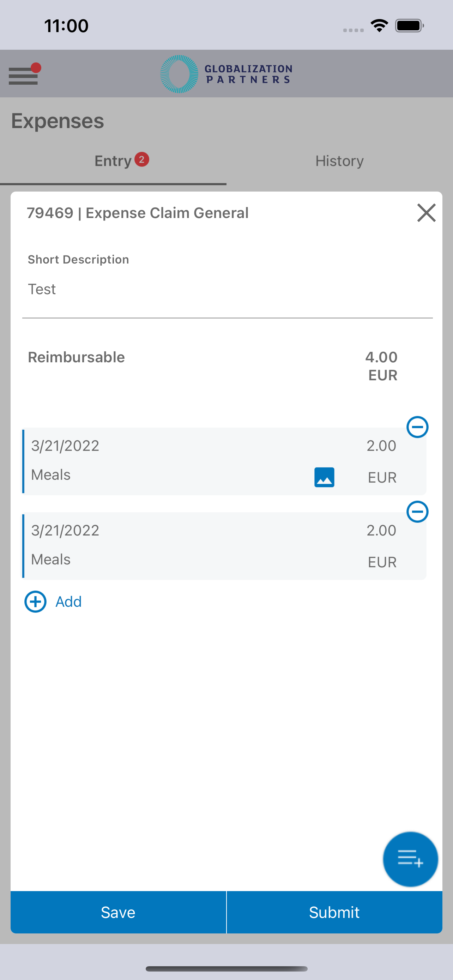Open the hamburger navigation menu
Screen dimensions: 453x980
[24, 75]
